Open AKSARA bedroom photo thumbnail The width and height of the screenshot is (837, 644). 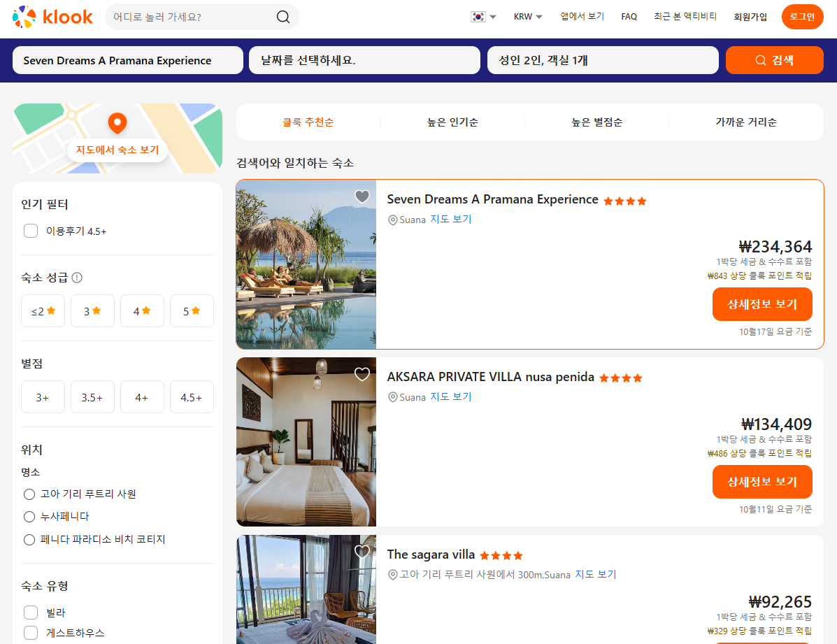[x=306, y=442]
